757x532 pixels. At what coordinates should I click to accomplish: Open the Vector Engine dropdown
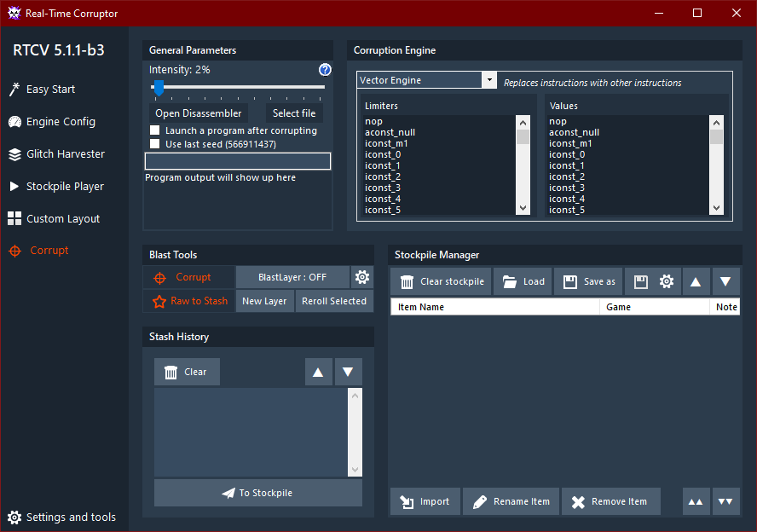489,80
